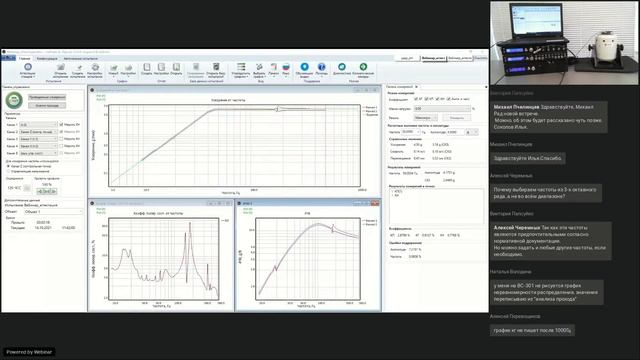Click the top button beside the green status icon
The width and height of the screenshot is (640, 360).
[x=47, y=97]
